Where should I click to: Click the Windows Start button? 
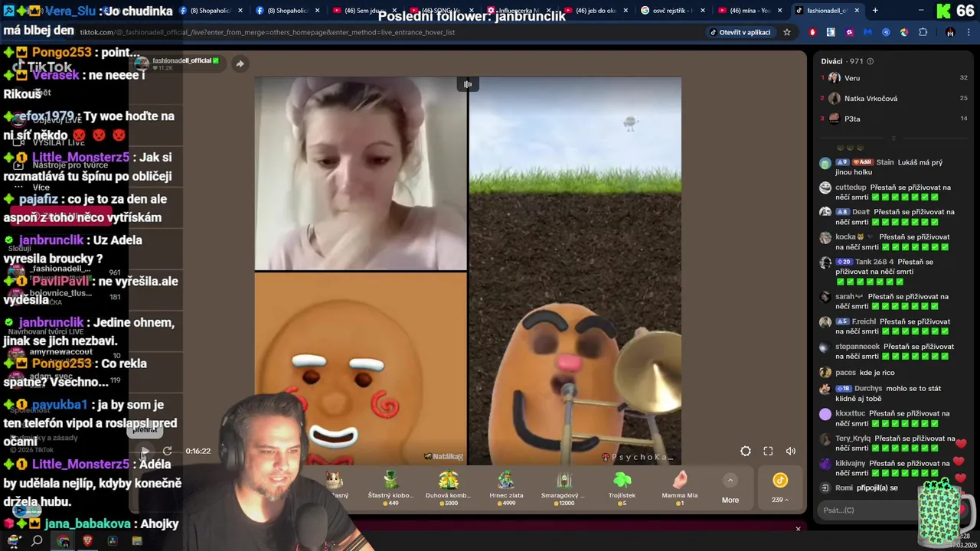13,541
